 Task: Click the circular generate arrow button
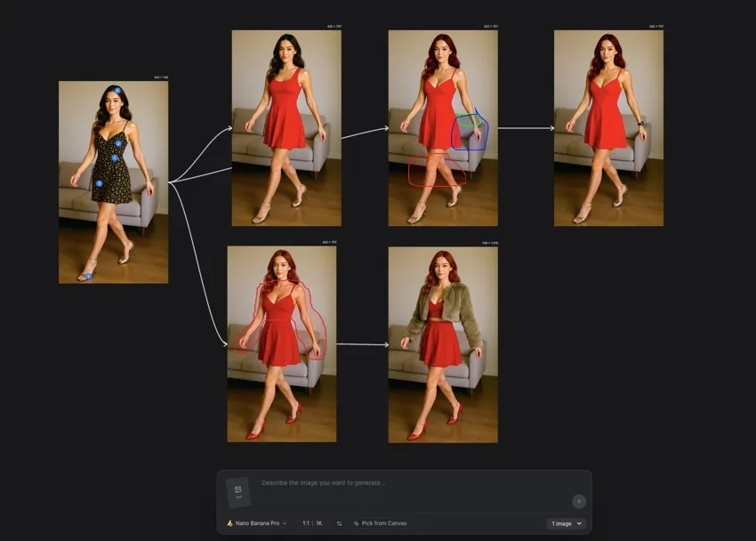coord(580,501)
